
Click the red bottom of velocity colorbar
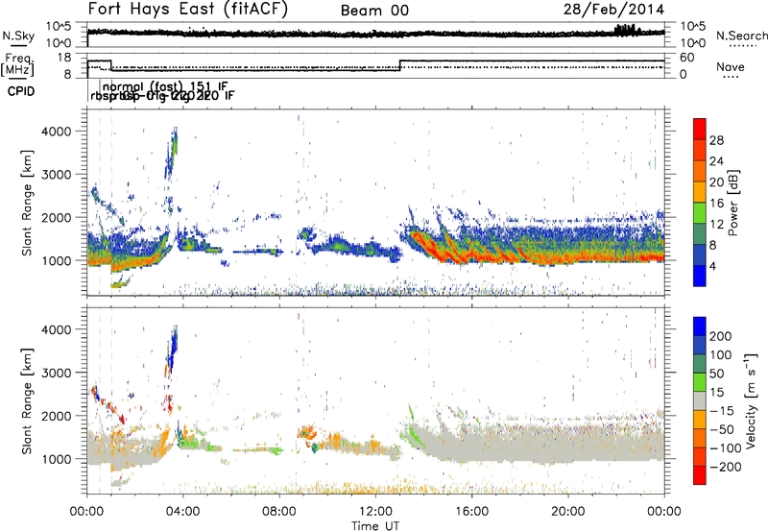[700, 475]
